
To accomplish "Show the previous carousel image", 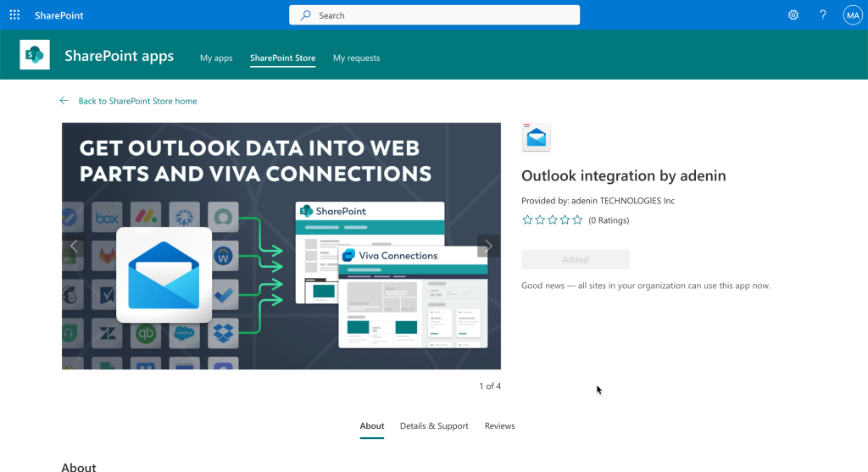I will tap(74, 246).
